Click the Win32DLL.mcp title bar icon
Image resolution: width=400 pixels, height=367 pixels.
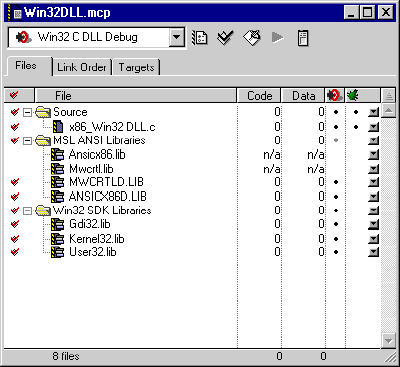[x=15, y=13]
